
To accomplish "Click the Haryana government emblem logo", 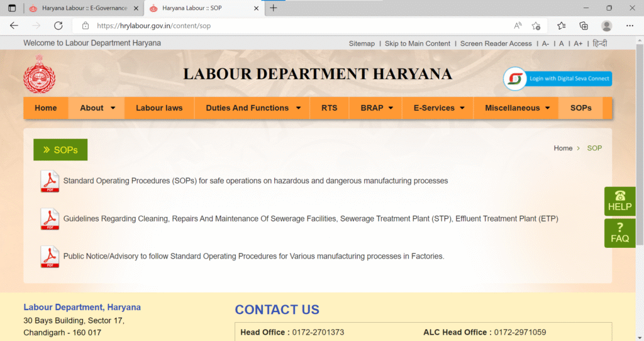I will 40,75.
